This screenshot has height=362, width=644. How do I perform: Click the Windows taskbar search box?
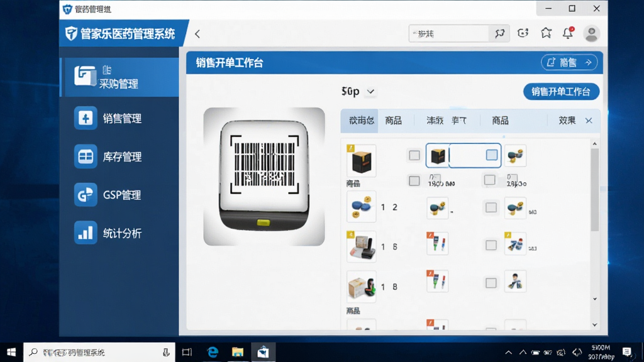point(99,352)
